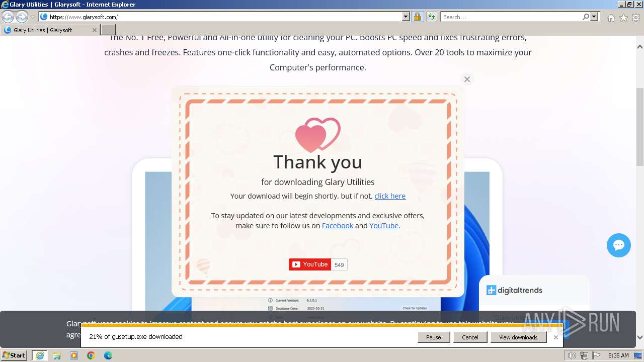
Task: Expand the address bar autocomplete dropdown
Action: (406, 17)
